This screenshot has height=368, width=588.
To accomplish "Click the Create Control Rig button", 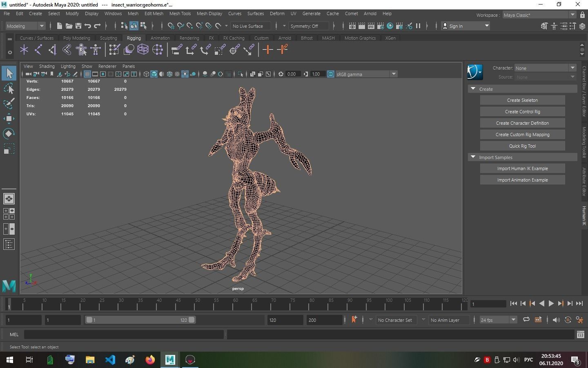I will click(522, 112).
